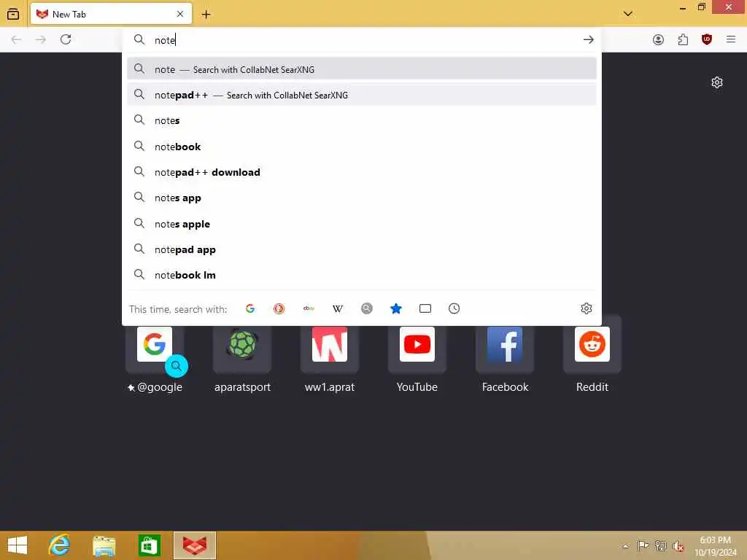The width and height of the screenshot is (747, 560).
Task: Choose the 'notebook' suggestion
Action: pos(362,147)
